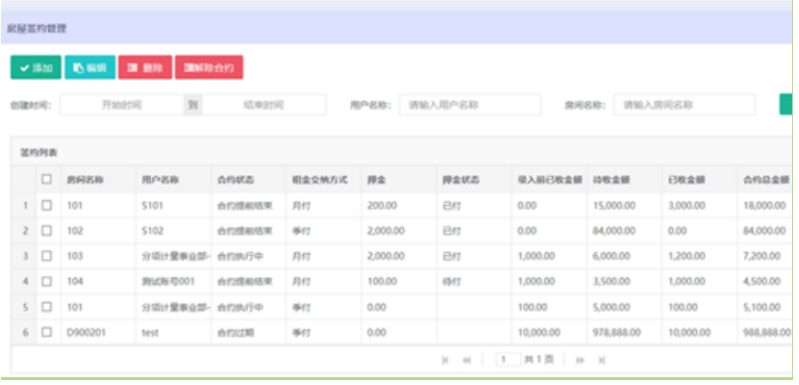Click the 解除合约 button
The height and width of the screenshot is (385, 799).
[209, 68]
